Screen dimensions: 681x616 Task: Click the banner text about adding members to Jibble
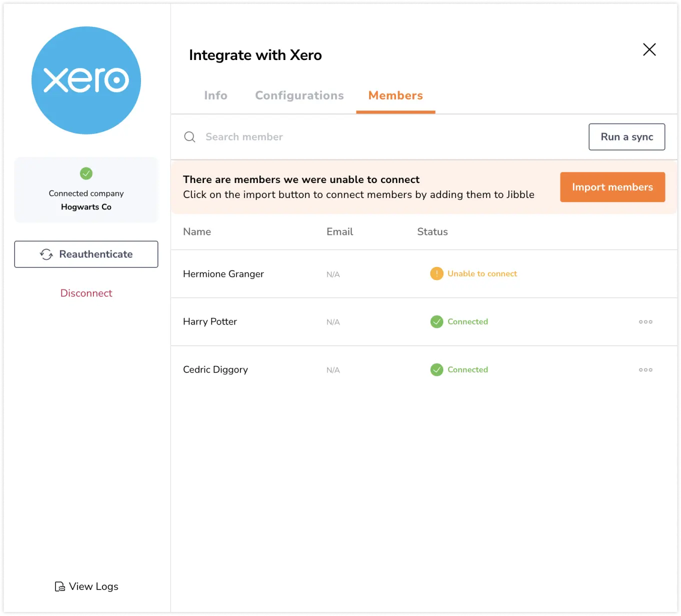358,194
